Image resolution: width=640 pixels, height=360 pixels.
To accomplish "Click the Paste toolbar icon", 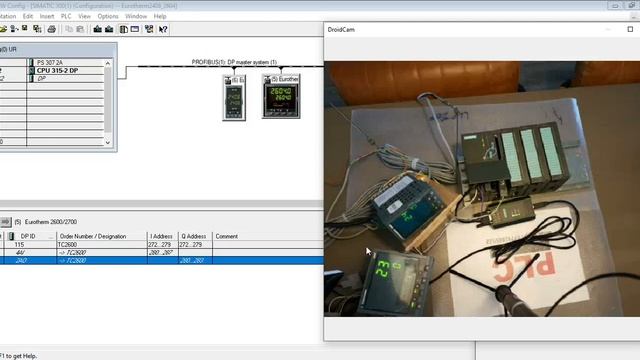I will [80, 29].
